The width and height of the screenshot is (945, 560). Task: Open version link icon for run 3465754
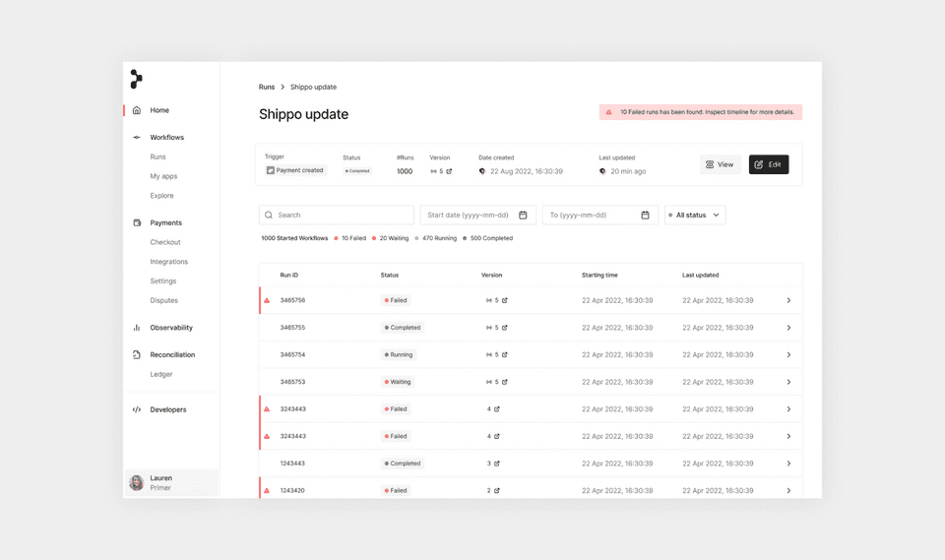coord(505,355)
